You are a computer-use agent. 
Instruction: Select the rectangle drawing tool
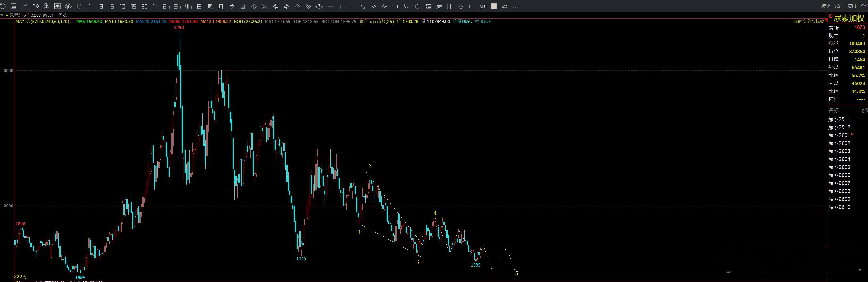tap(396, 6)
